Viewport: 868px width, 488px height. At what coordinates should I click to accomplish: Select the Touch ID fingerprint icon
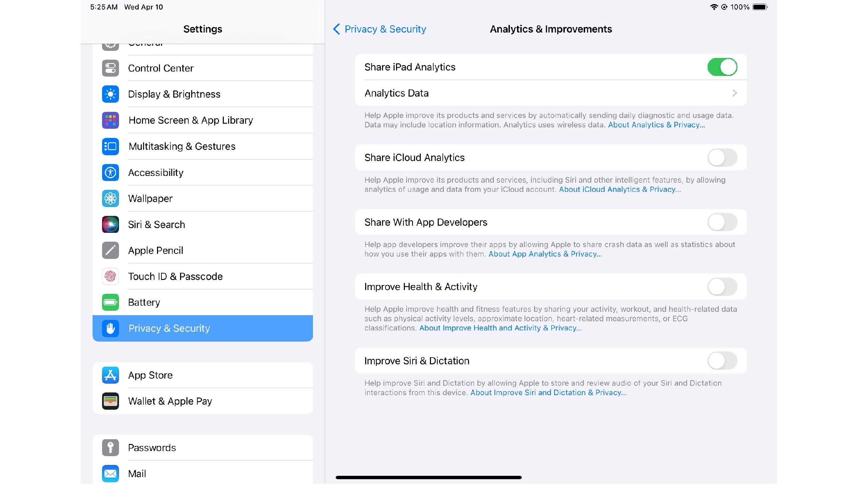[x=110, y=277]
